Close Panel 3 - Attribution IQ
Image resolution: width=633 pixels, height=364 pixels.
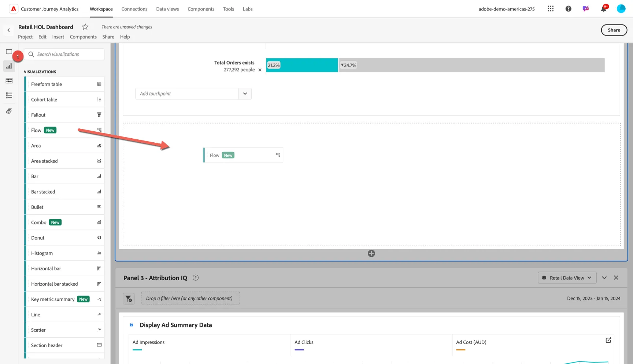point(616,278)
